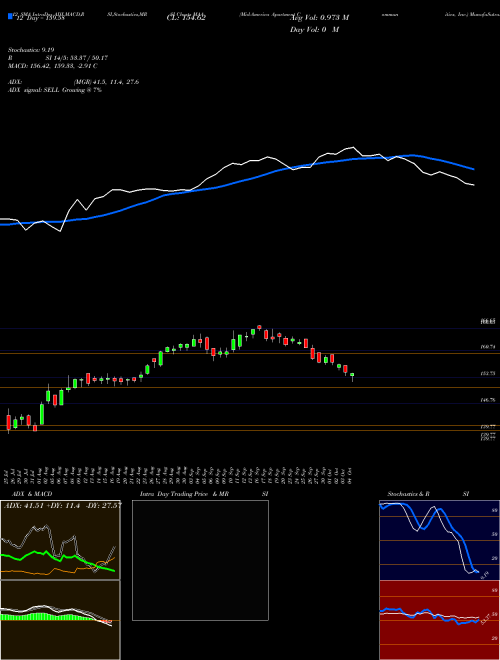Click the ADX +DY -DY values header
The width and height of the screenshot is (500, 660).
pyautogui.click(x=63, y=505)
